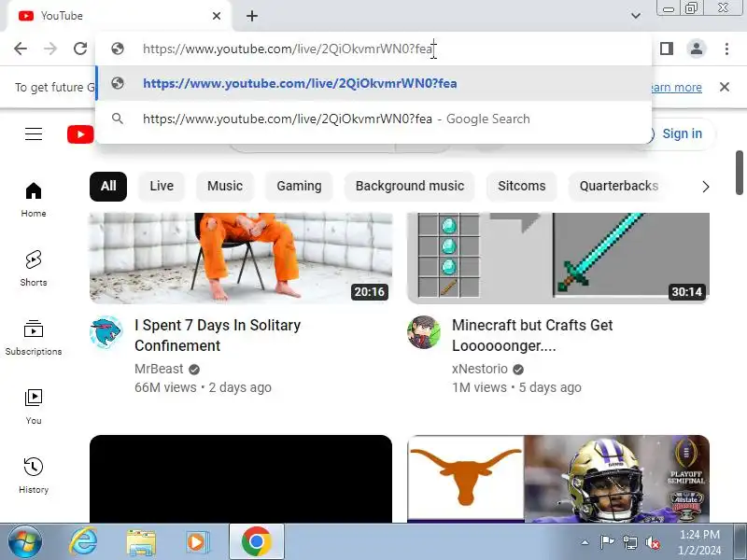Visit xNestorio channel name link
Image resolution: width=747 pixels, height=560 pixels.
(480, 369)
